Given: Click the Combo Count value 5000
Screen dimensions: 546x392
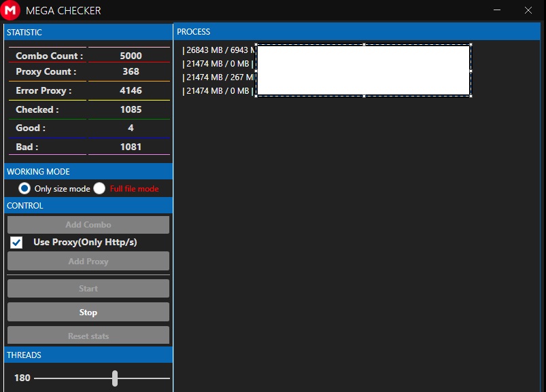Looking at the screenshot, I should pyautogui.click(x=131, y=56).
